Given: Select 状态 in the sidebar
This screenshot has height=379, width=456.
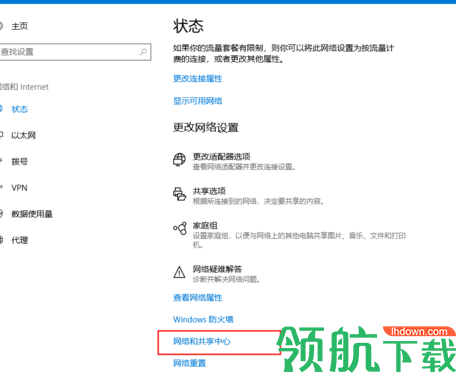Looking at the screenshot, I should (20, 109).
